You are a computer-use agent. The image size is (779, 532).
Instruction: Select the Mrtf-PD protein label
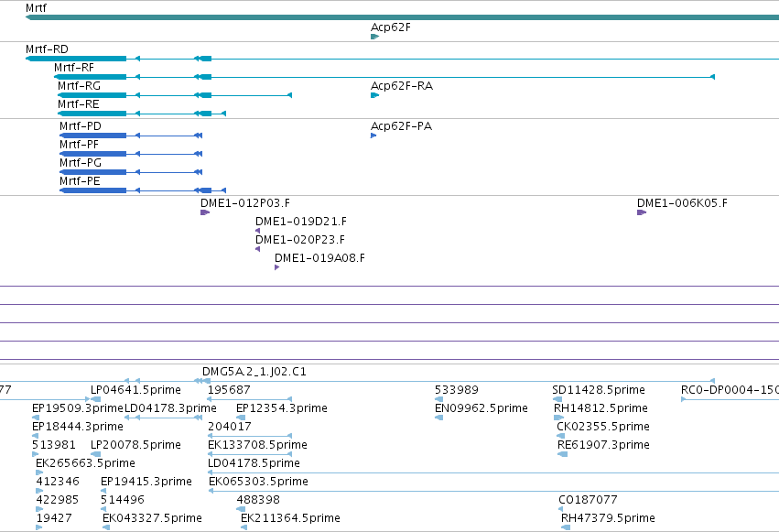point(80,126)
